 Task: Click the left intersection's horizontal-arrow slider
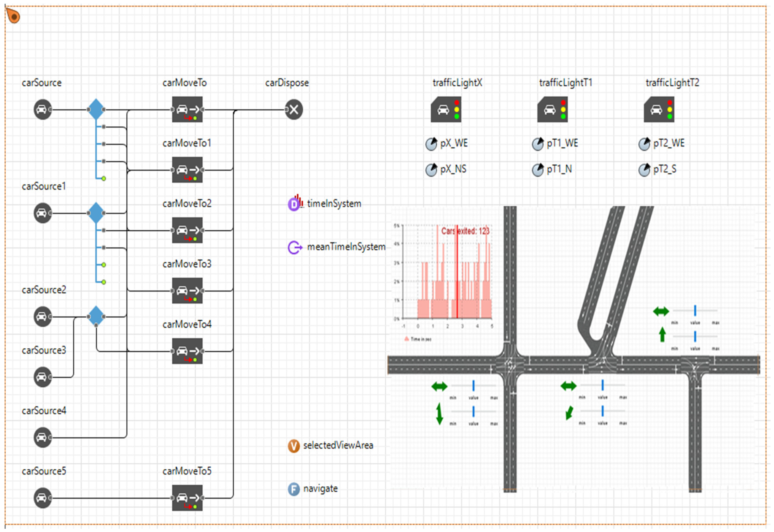(x=473, y=386)
